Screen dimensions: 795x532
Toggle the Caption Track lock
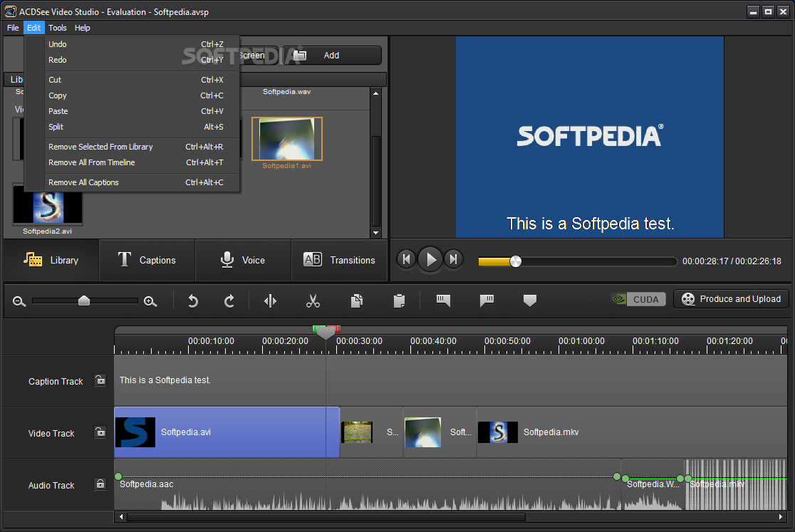pos(100,380)
